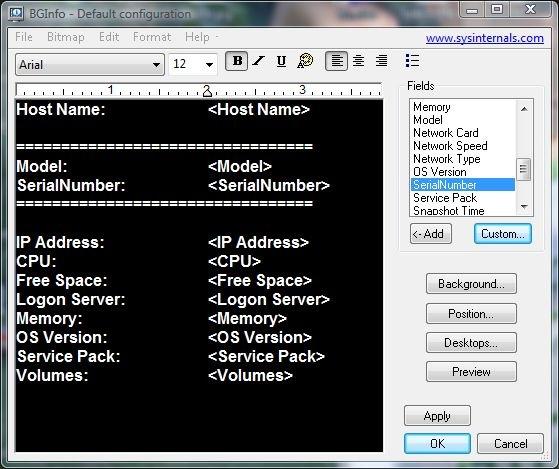Screen dimensions: 559x469
Task: Toggle bold formatting button
Action: (x=237, y=61)
